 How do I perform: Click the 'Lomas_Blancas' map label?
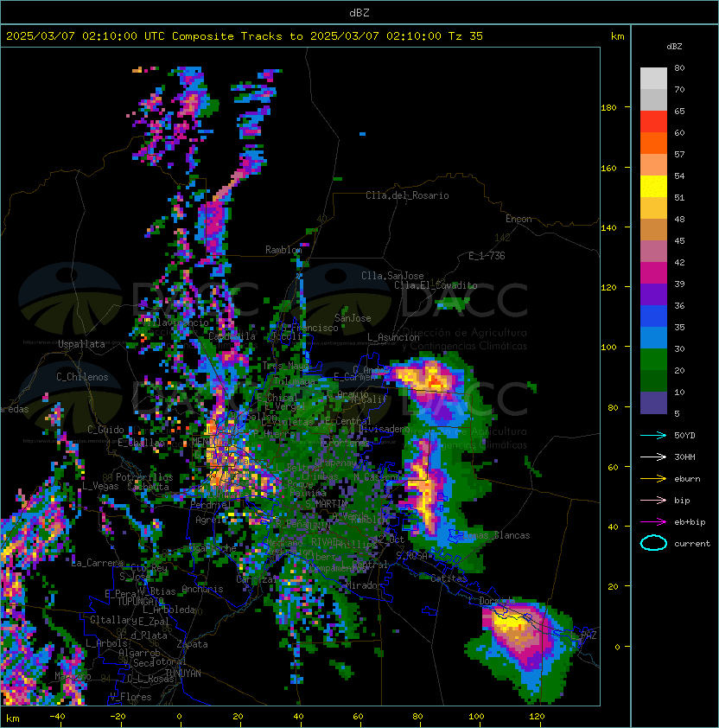496,535
